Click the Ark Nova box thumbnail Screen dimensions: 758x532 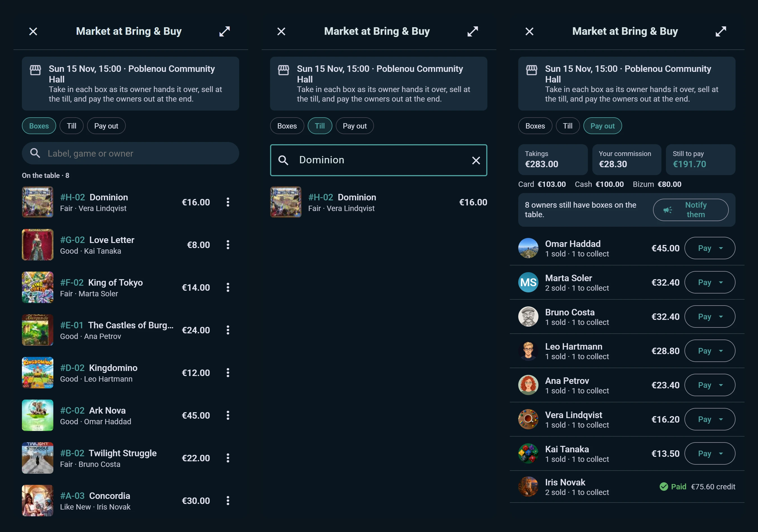[38, 415]
